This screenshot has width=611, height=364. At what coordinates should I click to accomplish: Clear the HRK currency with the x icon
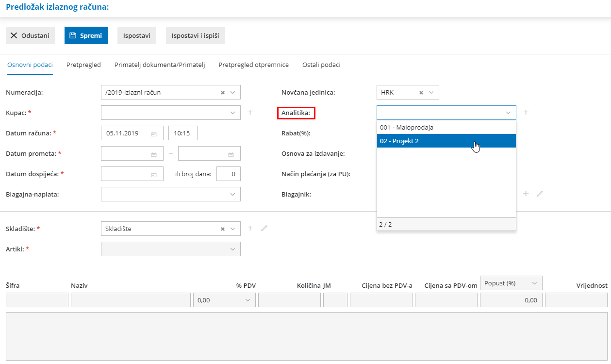coord(421,92)
